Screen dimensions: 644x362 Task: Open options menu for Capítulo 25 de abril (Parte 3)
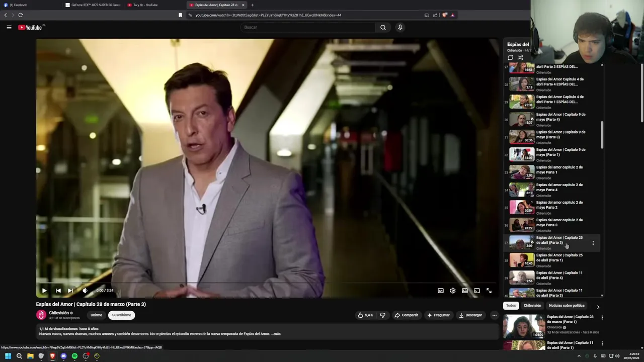click(593, 243)
